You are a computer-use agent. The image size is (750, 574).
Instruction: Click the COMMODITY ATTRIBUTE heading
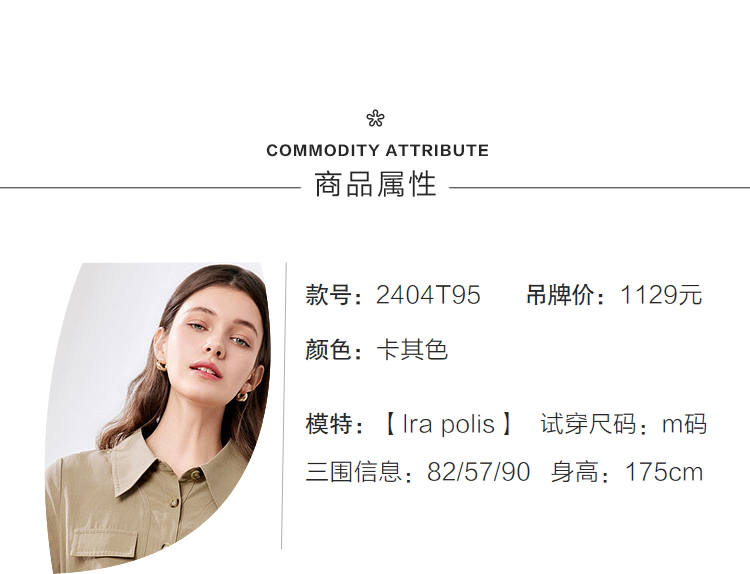coord(377,151)
